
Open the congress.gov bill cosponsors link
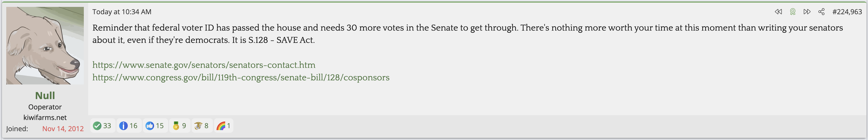tap(241, 77)
